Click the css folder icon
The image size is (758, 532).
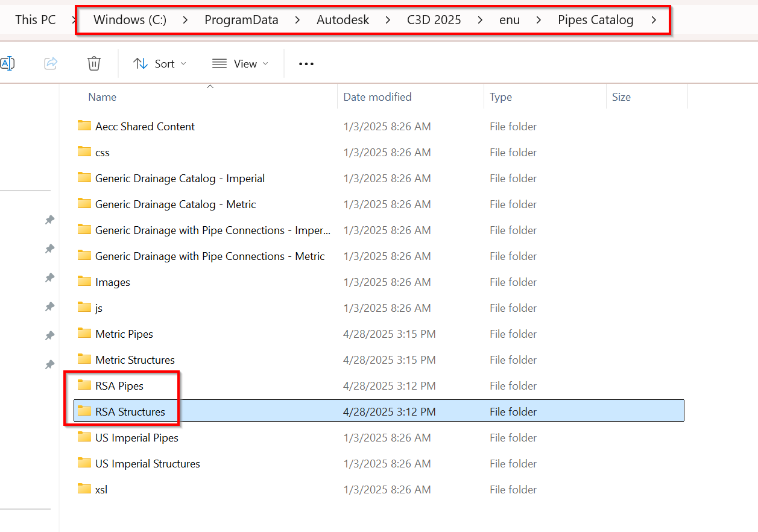click(84, 152)
